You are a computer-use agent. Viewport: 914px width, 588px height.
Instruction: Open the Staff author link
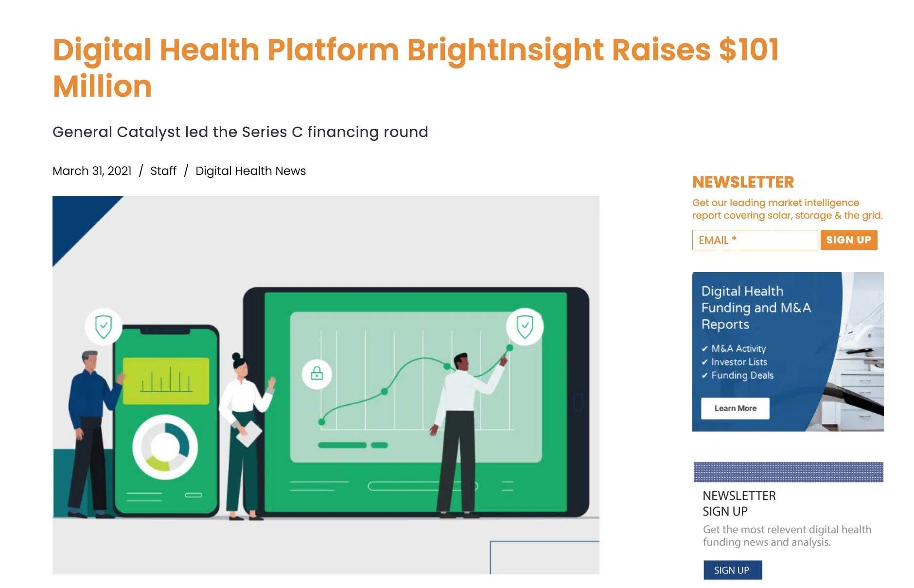click(x=163, y=171)
